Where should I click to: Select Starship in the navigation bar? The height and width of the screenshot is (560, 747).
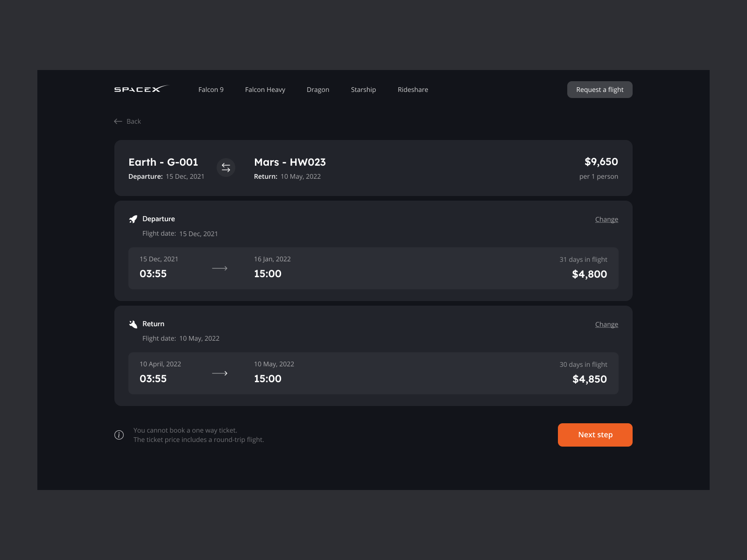coord(363,89)
